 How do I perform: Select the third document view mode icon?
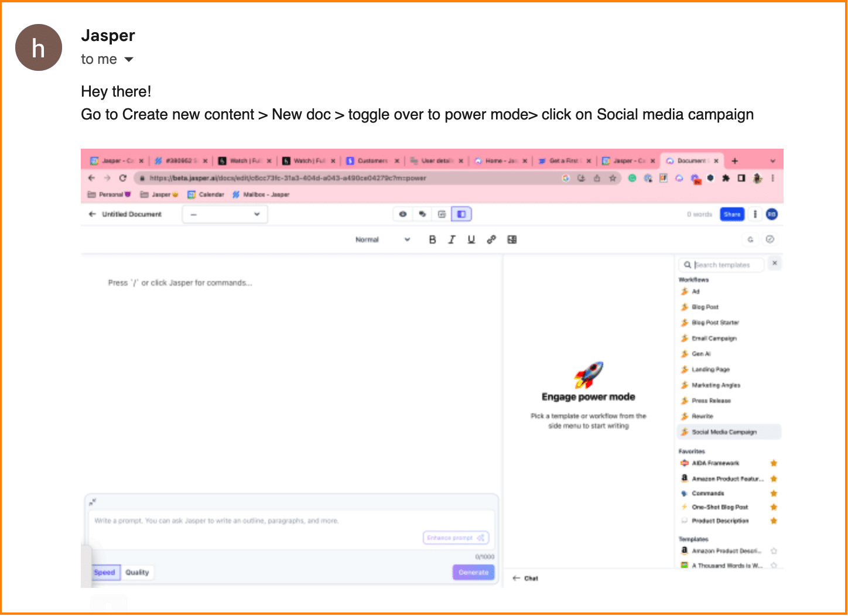[442, 214]
